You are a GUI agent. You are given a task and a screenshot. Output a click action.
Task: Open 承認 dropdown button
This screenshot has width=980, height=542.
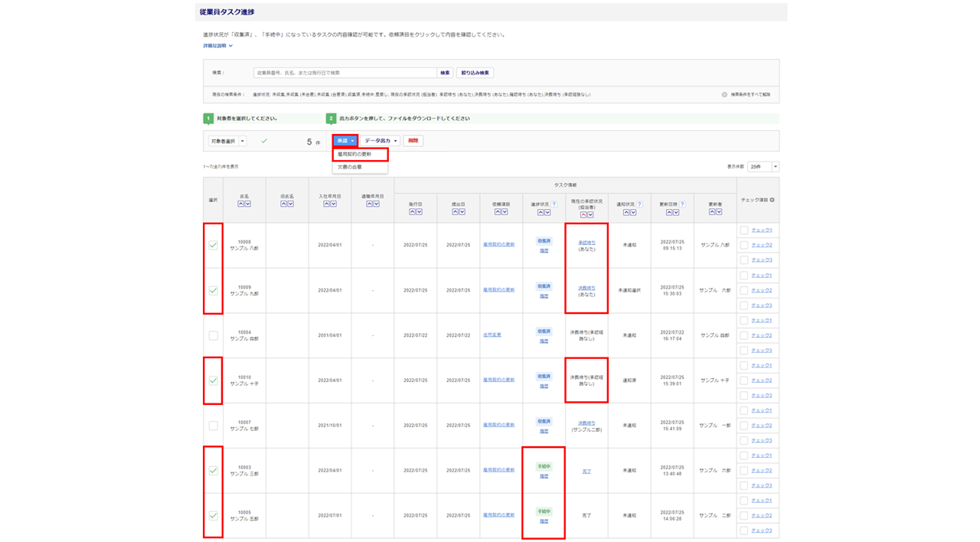click(345, 141)
